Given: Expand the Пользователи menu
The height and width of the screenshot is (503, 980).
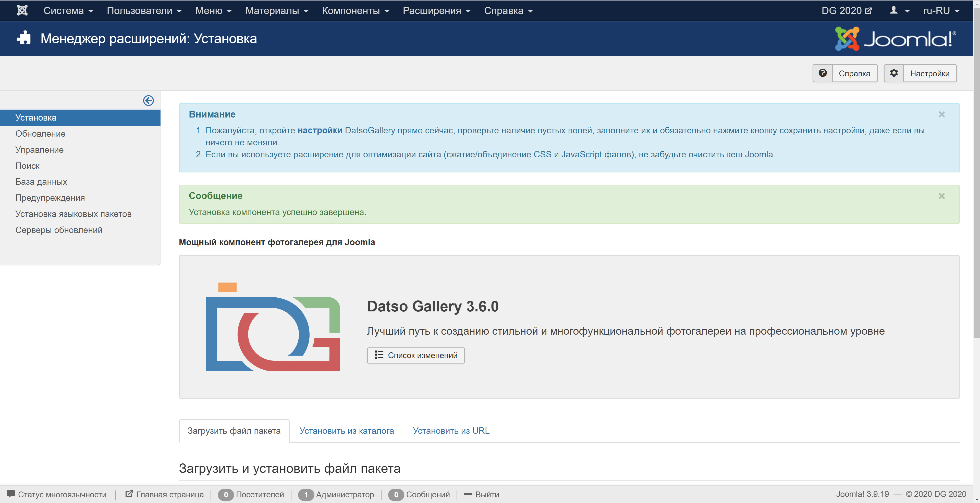Looking at the screenshot, I should click(x=144, y=10).
